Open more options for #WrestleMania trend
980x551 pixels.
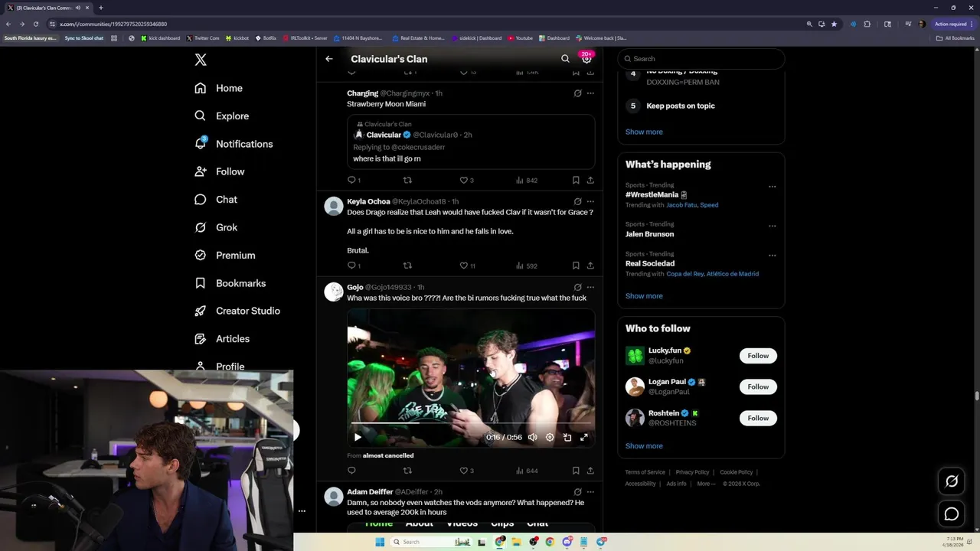772,187
